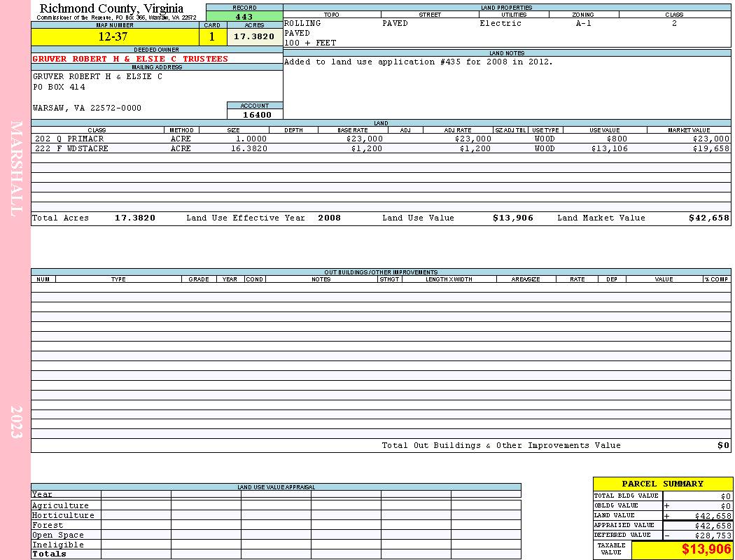Click the MARSHALL label on pink sidebar
The image size is (735, 560).
(16, 169)
